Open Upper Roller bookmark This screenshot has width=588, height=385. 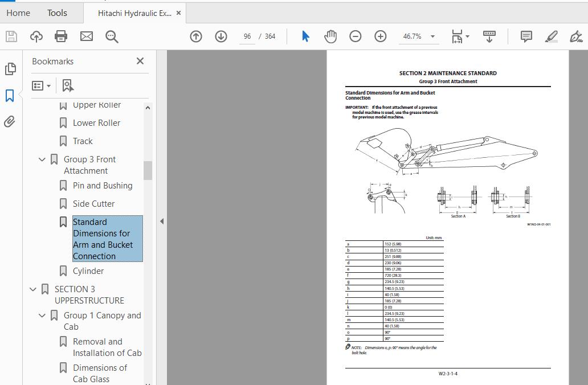click(97, 105)
